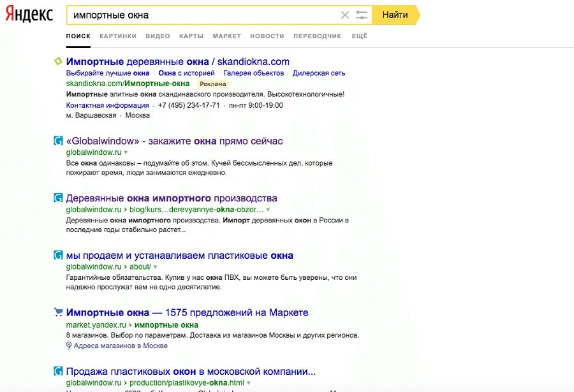Click м. Варшавская metro text

(91, 115)
